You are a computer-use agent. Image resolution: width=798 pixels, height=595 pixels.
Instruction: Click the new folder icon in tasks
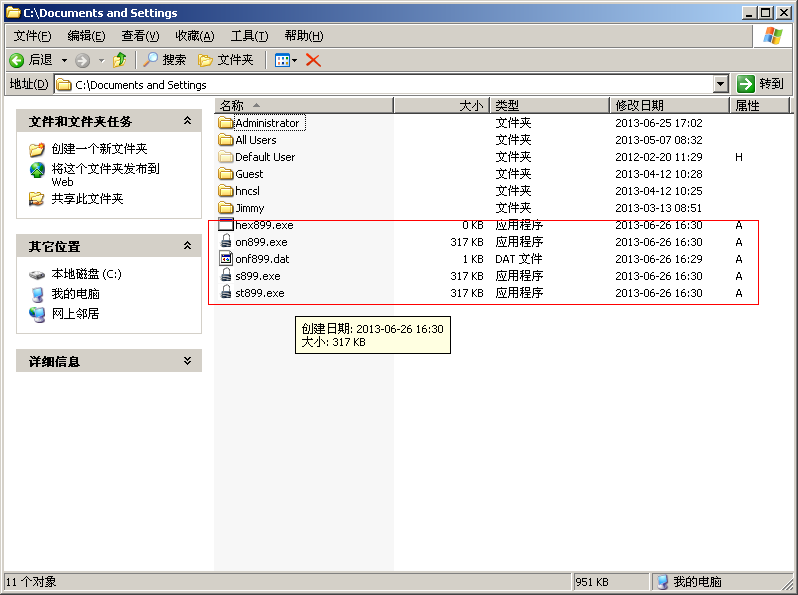37,149
